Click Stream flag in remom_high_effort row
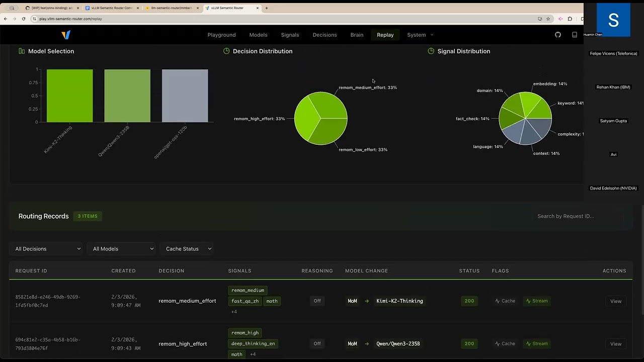This screenshot has height=362, width=644. (537, 343)
